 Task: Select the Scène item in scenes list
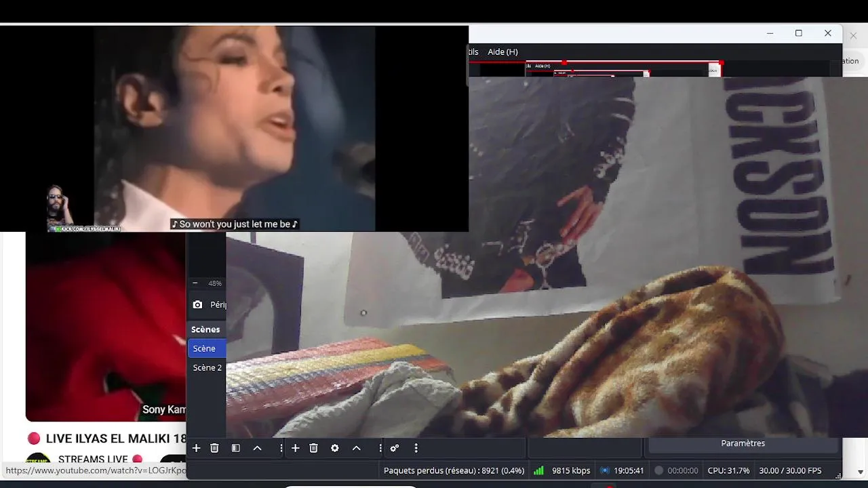point(207,348)
